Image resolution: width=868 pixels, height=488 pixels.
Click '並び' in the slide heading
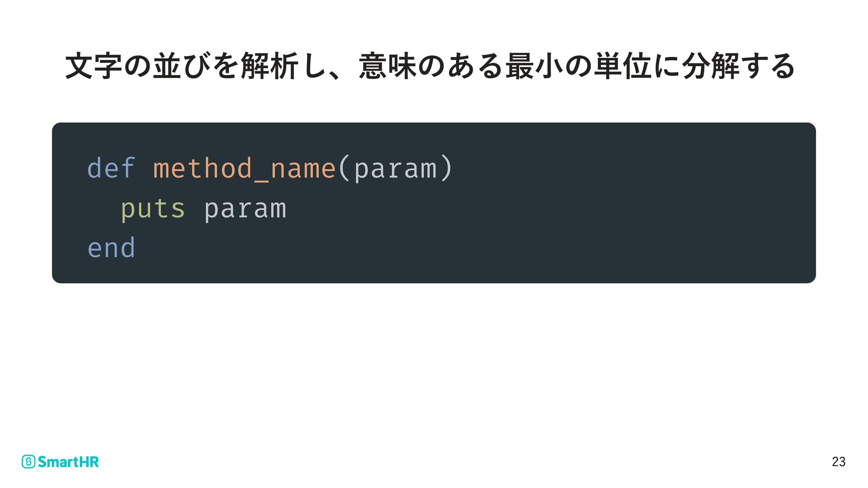click(x=182, y=66)
